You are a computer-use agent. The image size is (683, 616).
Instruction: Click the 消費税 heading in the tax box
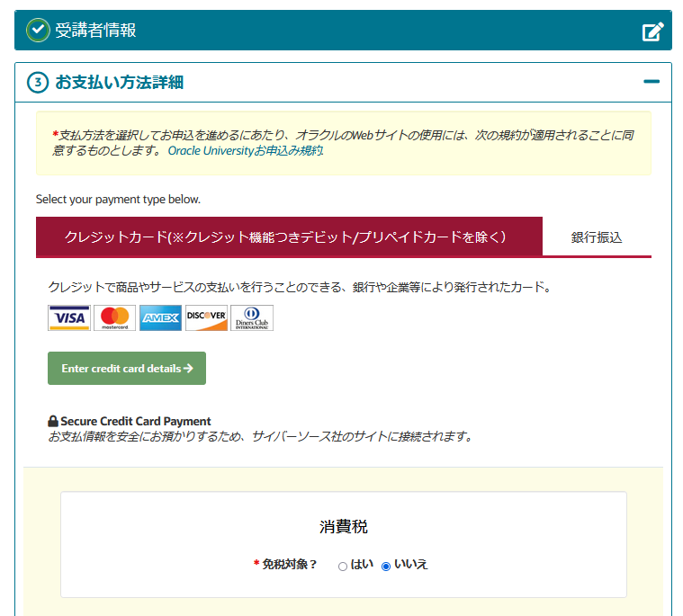pos(343,527)
